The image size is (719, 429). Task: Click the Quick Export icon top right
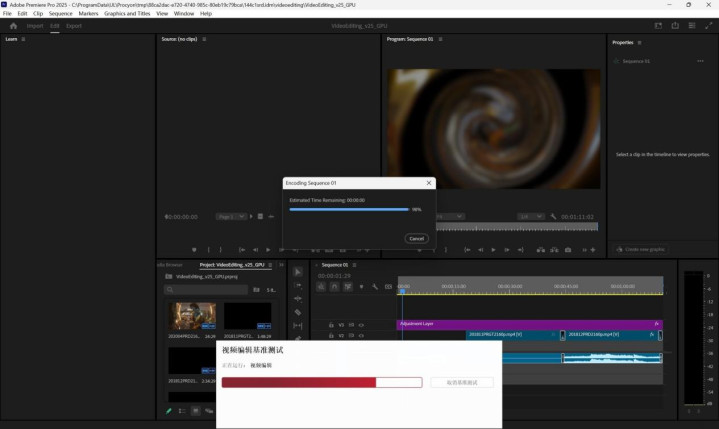coord(676,26)
